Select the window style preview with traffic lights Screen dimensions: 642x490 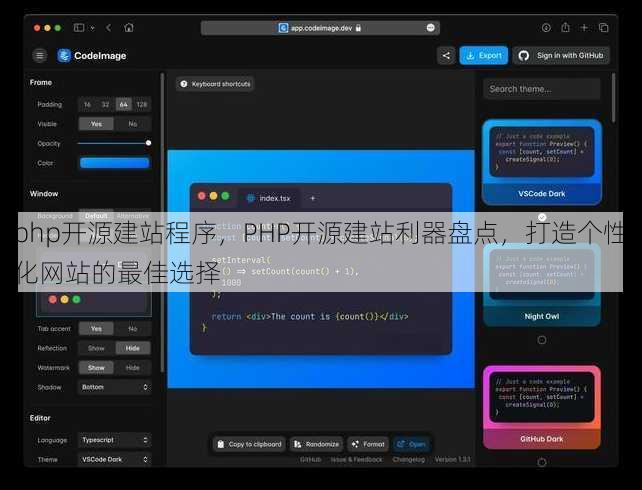tap(94, 300)
